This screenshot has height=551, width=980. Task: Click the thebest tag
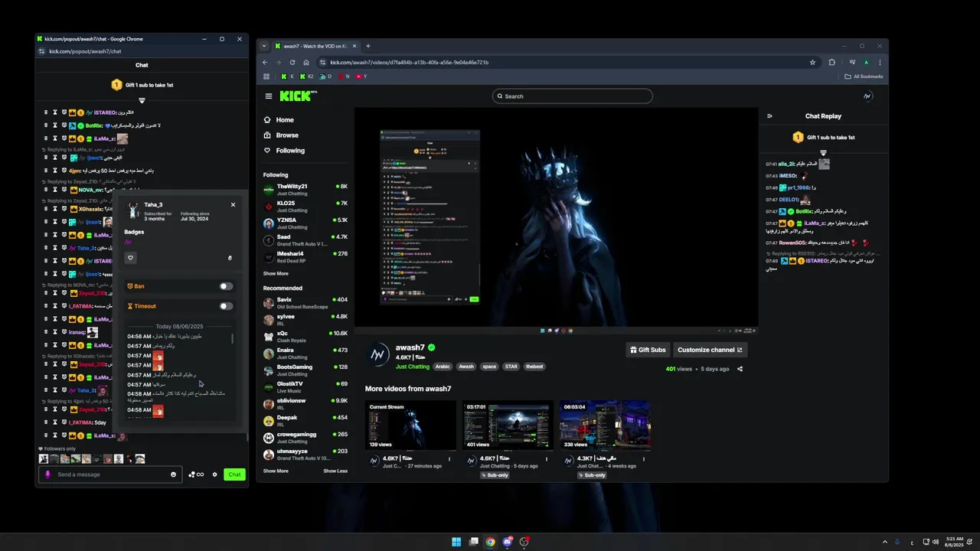click(534, 367)
